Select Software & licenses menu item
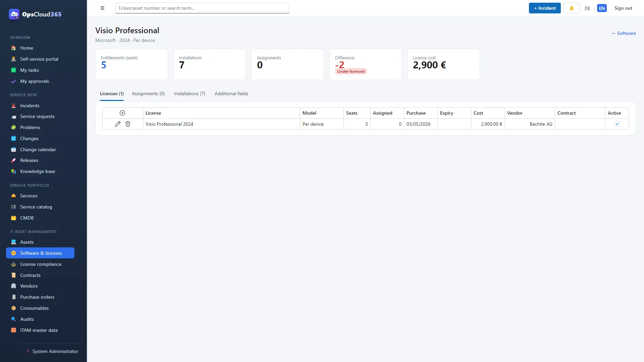This screenshot has height=362, width=644. 40,253
